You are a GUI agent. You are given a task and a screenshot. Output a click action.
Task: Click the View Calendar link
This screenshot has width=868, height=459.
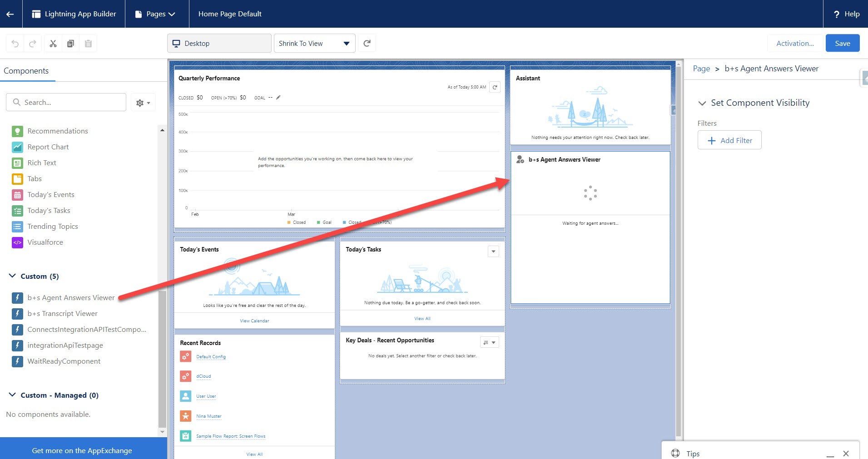click(254, 321)
